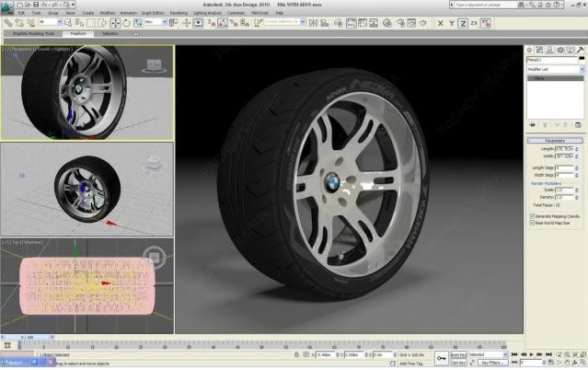Click the Select by Name tool
This screenshot has height=370, width=588.
79,23
